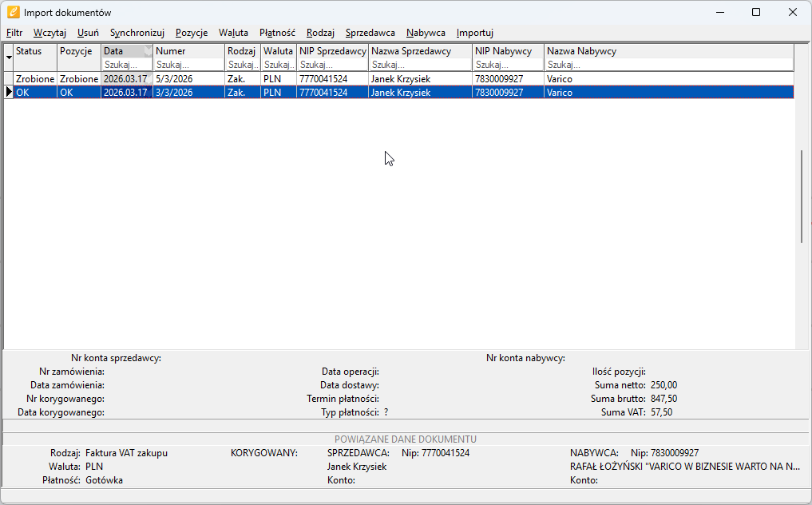Screen dimensions: 812x505
Task: Click the sort arrow in Data column header
Action: coord(147,50)
